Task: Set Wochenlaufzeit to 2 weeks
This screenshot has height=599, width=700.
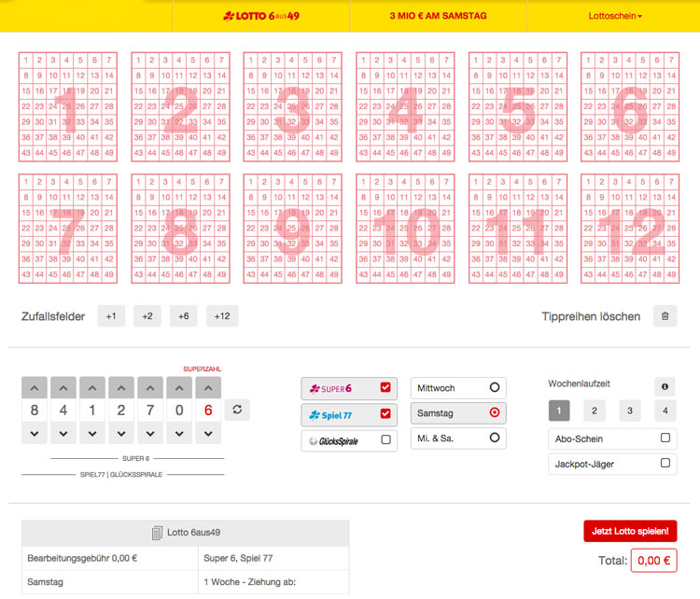Action: coord(595,411)
